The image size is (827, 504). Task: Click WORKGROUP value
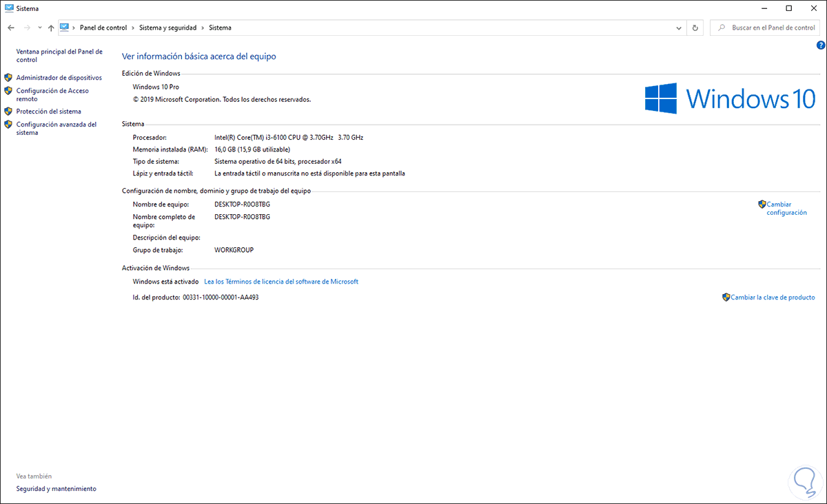(x=234, y=250)
